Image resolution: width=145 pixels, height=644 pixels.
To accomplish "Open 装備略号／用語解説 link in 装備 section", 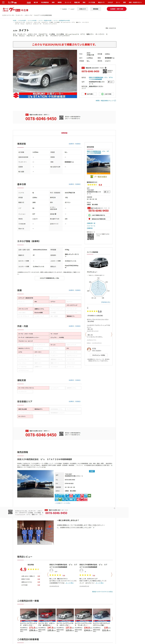I will [75, 290].
